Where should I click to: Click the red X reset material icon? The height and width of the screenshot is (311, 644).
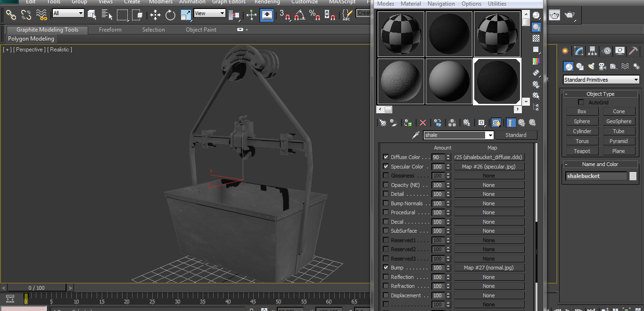pyautogui.click(x=423, y=123)
